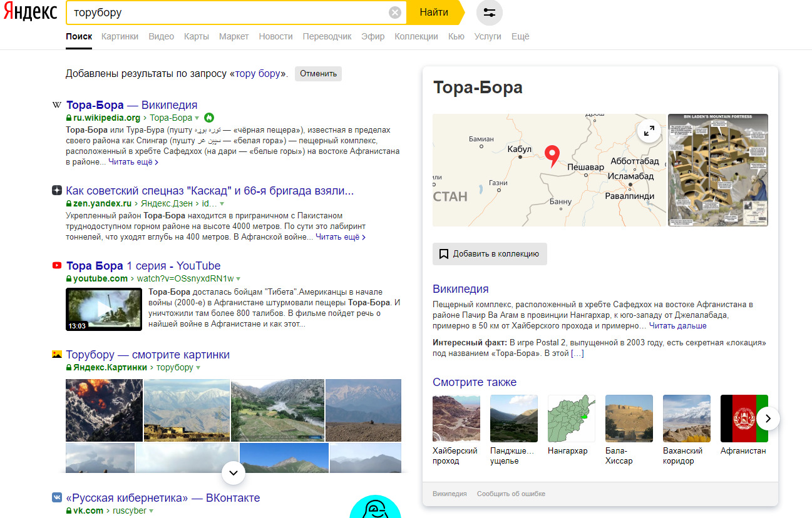Image resolution: width=812 pixels, height=518 pixels.
Task: Open search settings filter icon
Action: point(489,13)
